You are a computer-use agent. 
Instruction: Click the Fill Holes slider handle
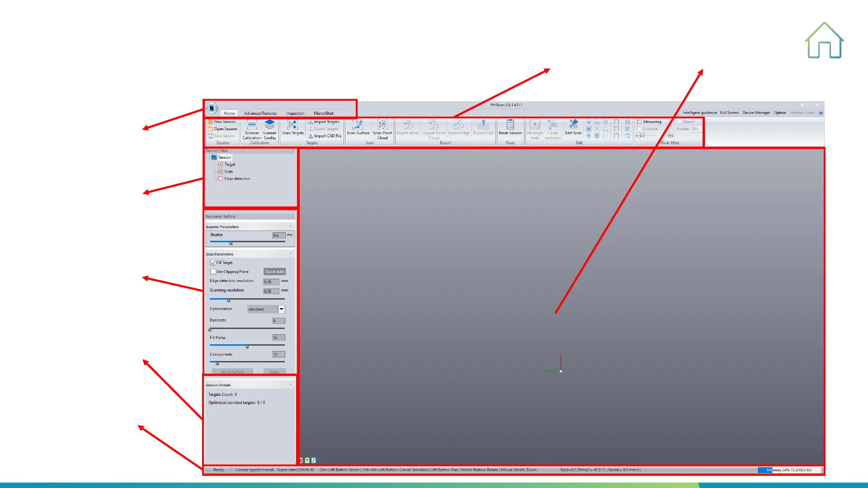247,347
